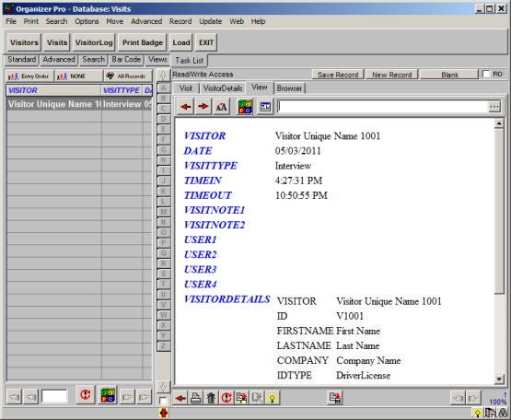Click the All Records filter button
The width and height of the screenshot is (511, 420).
click(x=128, y=76)
